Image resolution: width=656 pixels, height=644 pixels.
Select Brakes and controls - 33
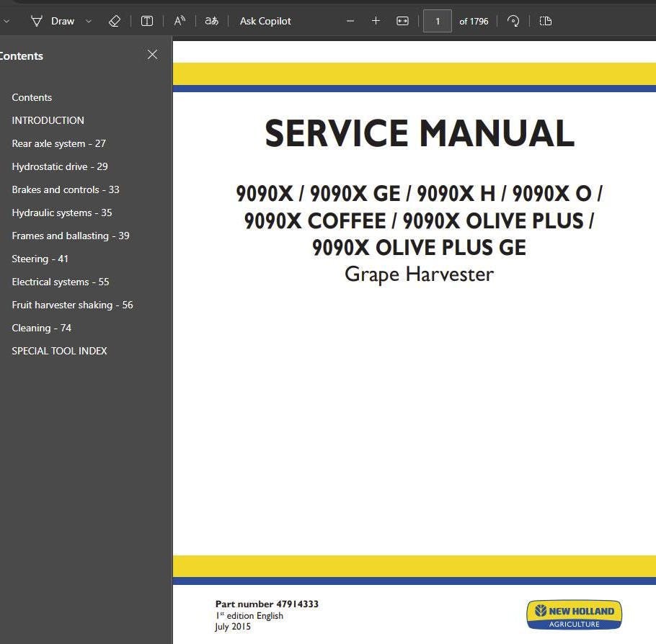tap(66, 189)
